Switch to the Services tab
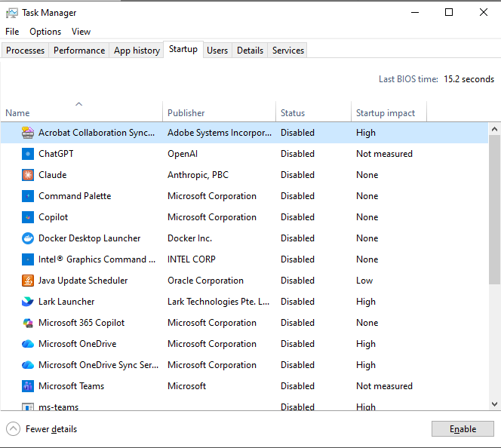 (x=288, y=51)
